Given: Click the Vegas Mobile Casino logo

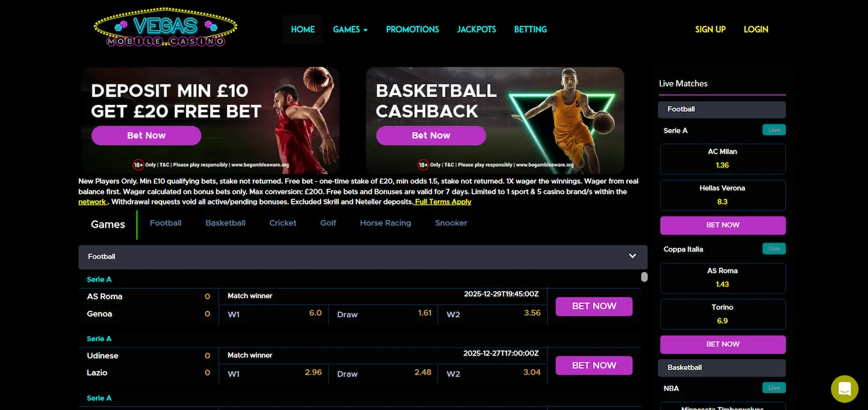Looking at the screenshot, I should pos(165,27).
